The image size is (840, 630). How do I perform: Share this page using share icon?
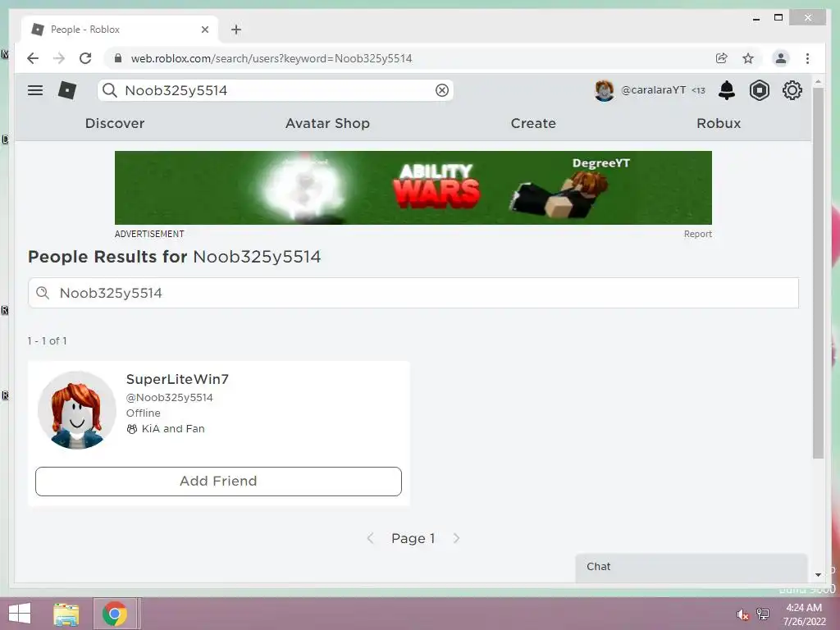(722, 58)
